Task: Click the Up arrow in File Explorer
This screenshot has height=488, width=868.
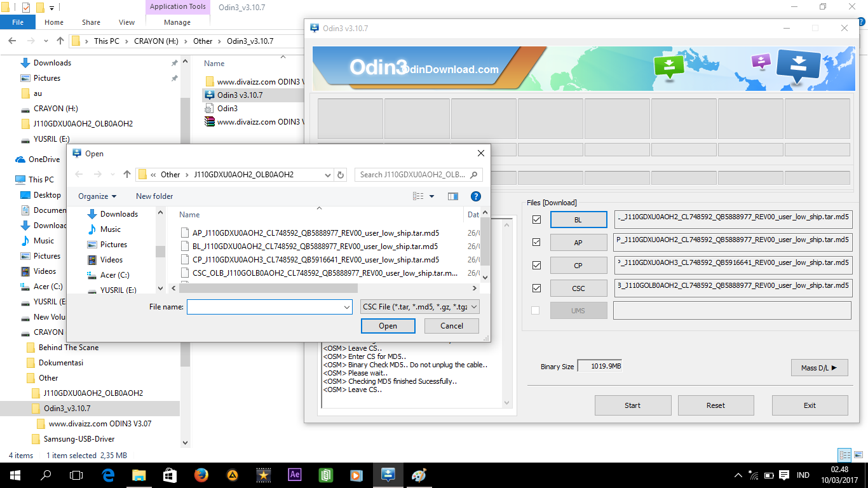Action: [60, 41]
